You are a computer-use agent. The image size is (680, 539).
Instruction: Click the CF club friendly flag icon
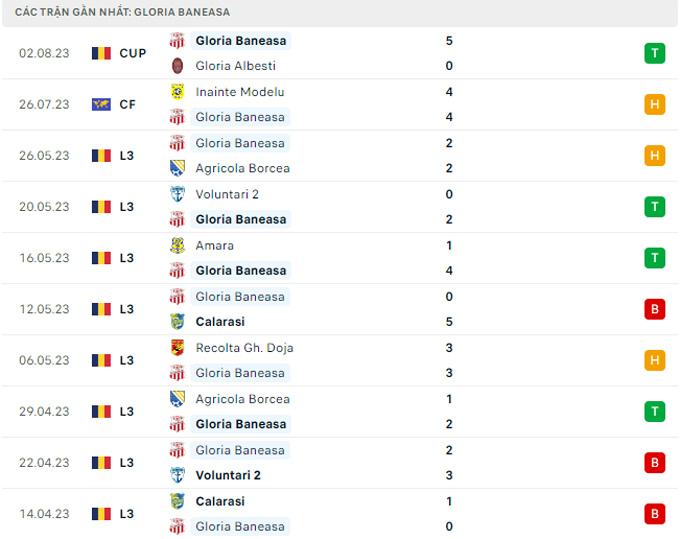(x=101, y=104)
